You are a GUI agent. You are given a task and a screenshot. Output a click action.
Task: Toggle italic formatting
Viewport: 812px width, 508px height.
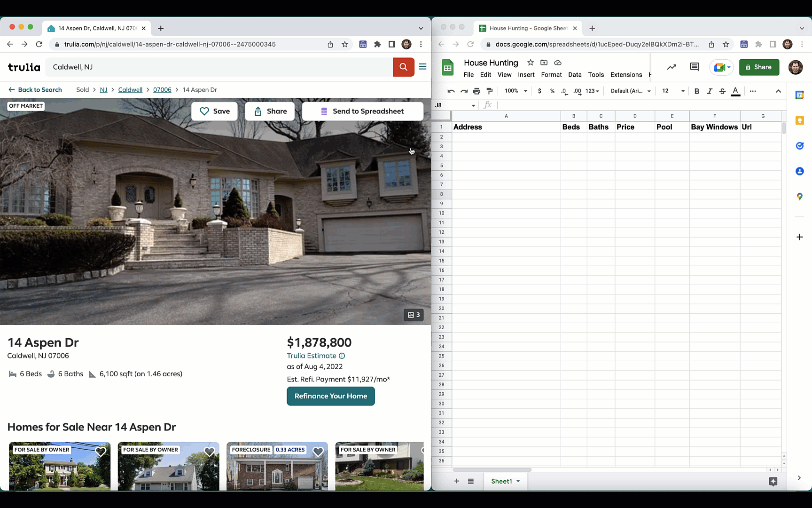click(710, 91)
